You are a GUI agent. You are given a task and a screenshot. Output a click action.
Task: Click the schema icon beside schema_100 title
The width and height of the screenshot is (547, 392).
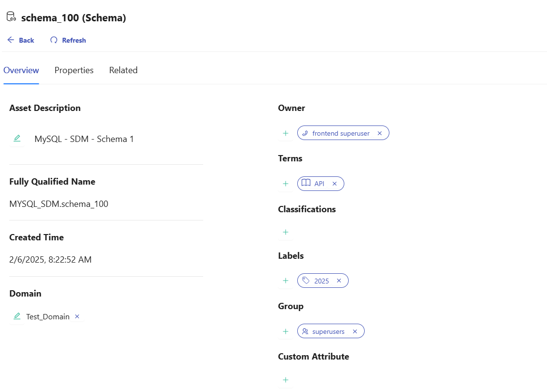click(x=12, y=18)
